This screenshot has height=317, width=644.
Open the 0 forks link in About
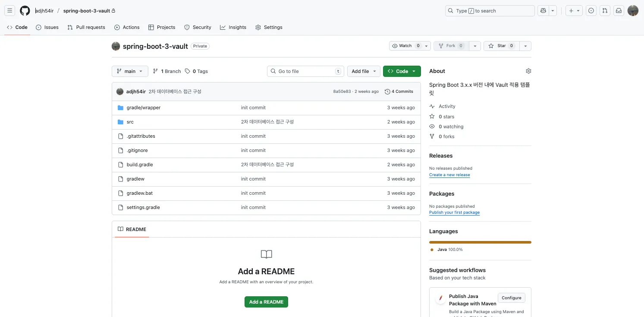[442, 136]
